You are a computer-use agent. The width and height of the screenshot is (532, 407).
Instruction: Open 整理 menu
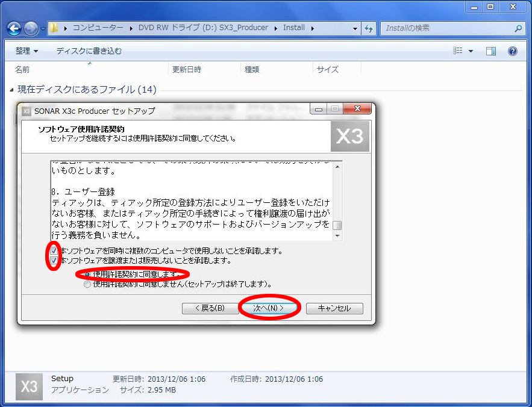(27, 51)
